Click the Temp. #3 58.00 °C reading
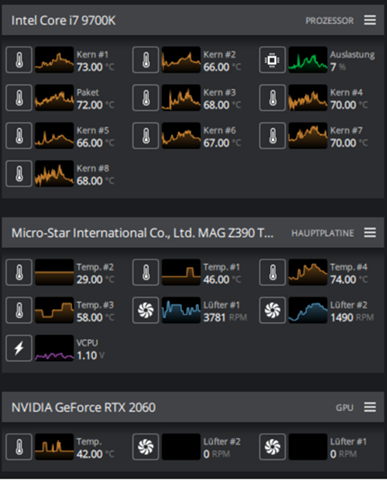This screenshot has width=387, height=480. pyautogui.click(x=95, y=317)
